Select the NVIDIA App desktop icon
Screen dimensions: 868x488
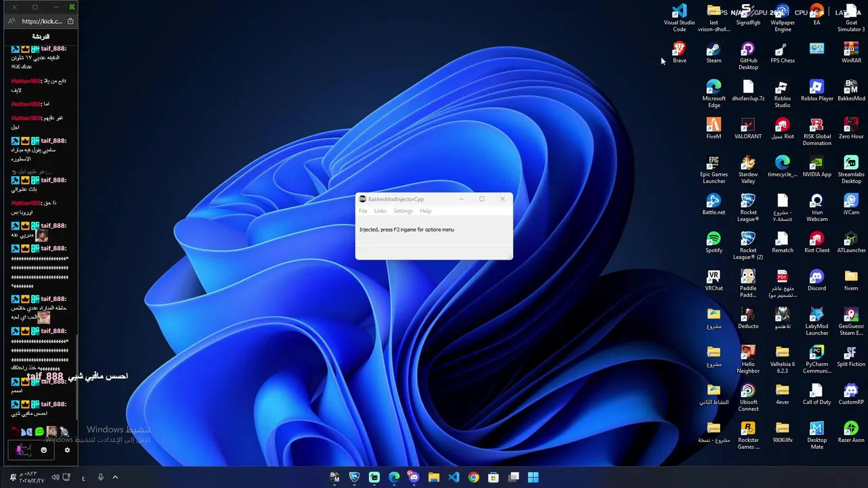coord(817,166)
